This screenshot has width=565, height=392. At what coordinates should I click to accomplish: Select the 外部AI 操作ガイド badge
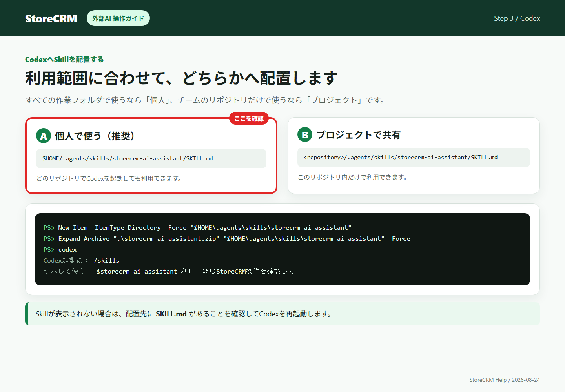click(x=118, y=18)
